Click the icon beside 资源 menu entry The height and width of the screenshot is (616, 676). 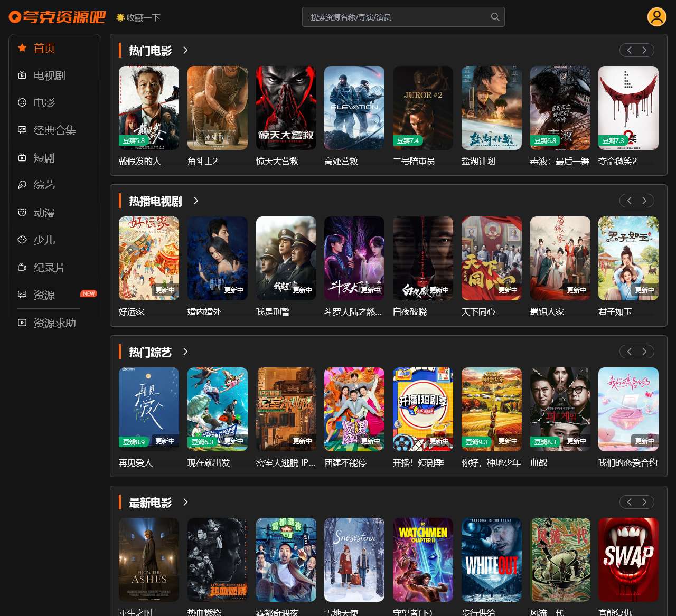[x=22, y=295]
